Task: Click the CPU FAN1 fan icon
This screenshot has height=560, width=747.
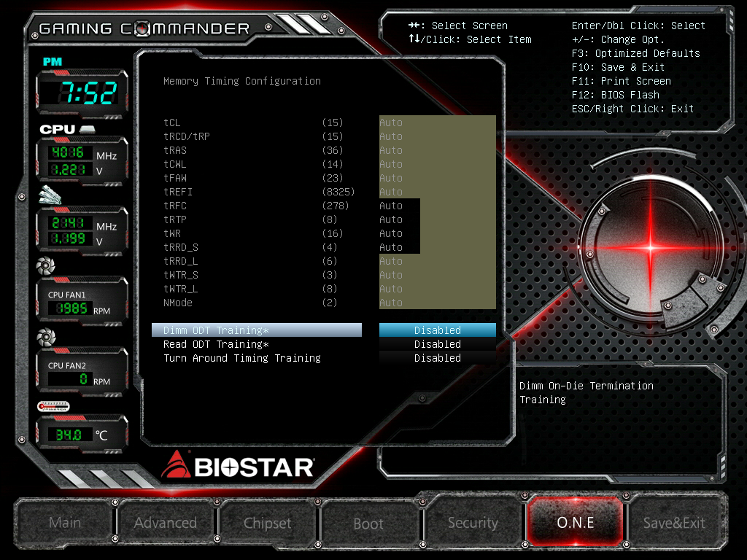Action: coord(46,265)
